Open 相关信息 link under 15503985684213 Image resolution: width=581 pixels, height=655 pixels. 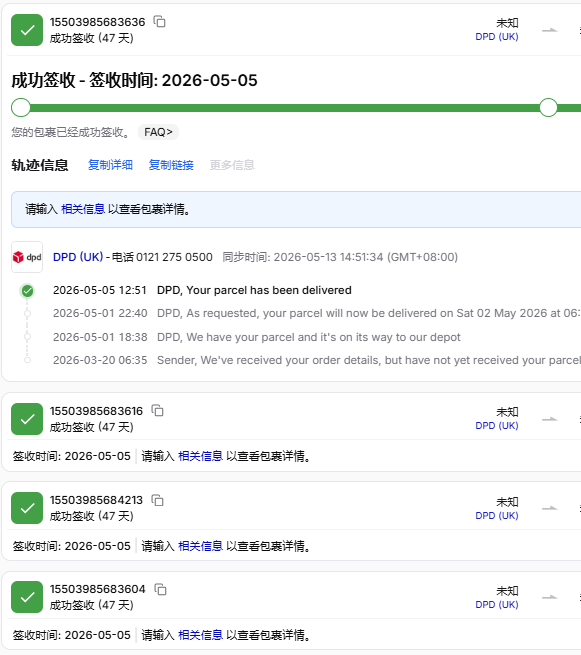pos(200,546)
